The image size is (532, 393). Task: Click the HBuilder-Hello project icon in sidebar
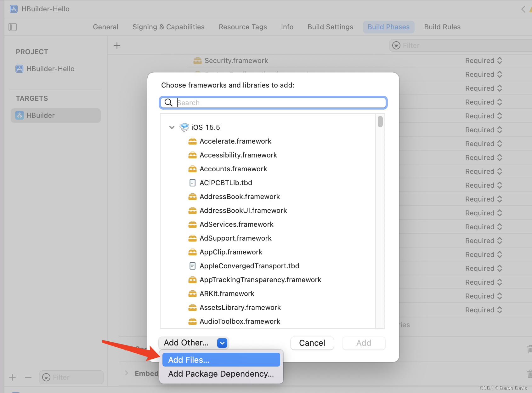pos(20,69)
